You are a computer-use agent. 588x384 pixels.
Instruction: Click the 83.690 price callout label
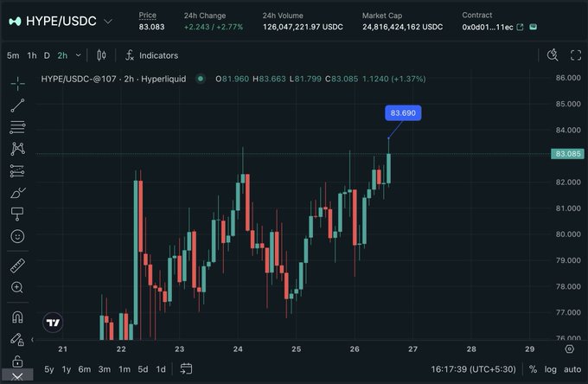(403, 113)
